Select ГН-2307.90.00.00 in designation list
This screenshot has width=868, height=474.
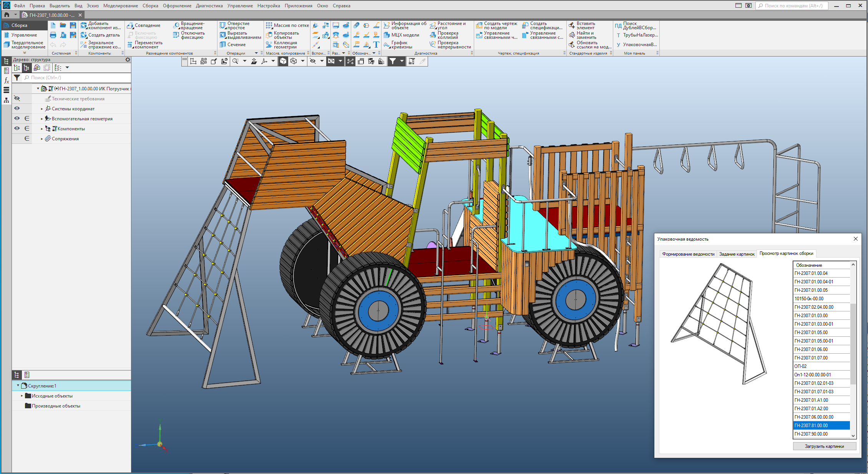(811, 434)
